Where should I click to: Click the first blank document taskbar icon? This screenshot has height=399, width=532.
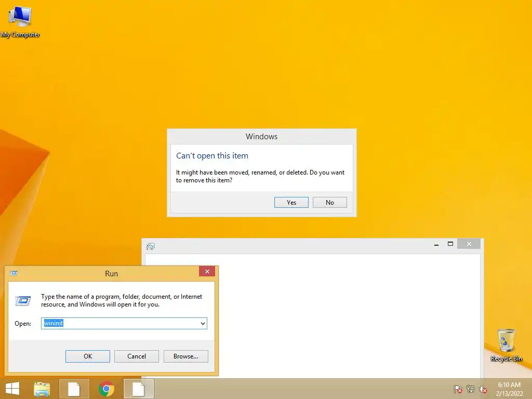click(74, 389)
